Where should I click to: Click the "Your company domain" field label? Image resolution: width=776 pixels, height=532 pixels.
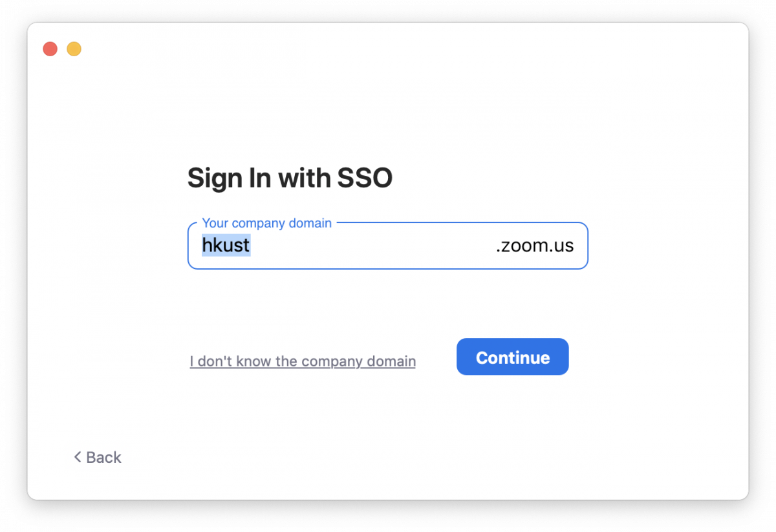tap(266, 223)
